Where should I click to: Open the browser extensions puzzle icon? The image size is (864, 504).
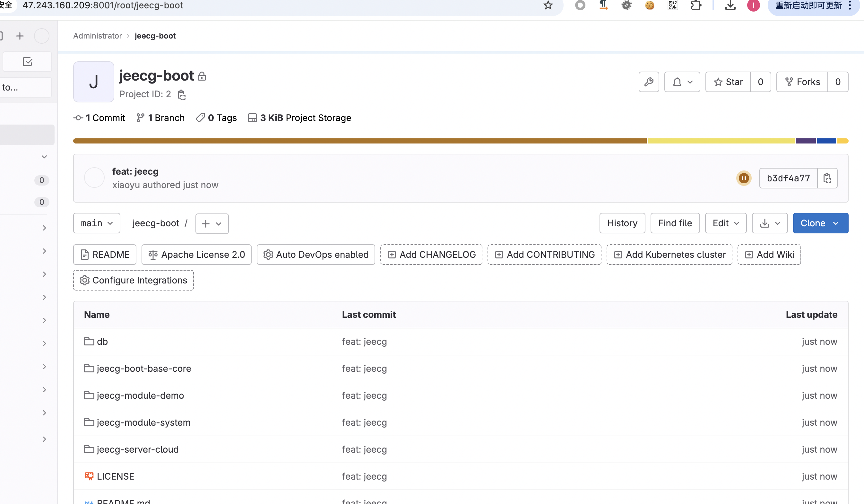(x=696, y=5)
